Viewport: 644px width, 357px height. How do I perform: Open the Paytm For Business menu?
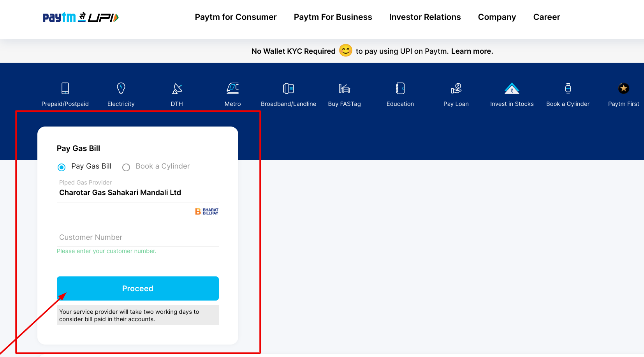(333, 17)
